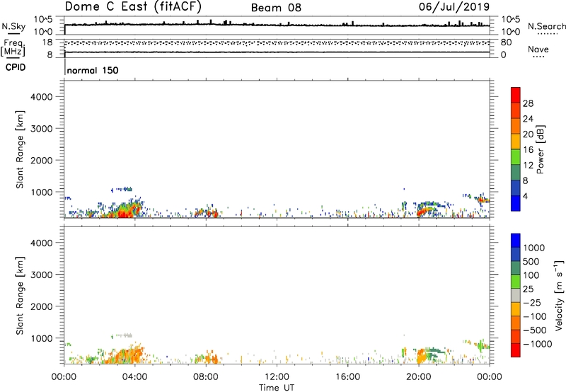Click the 'normal 150' CPID text
566x392 pixels.
pyautogui.click(x=93, y=70)
